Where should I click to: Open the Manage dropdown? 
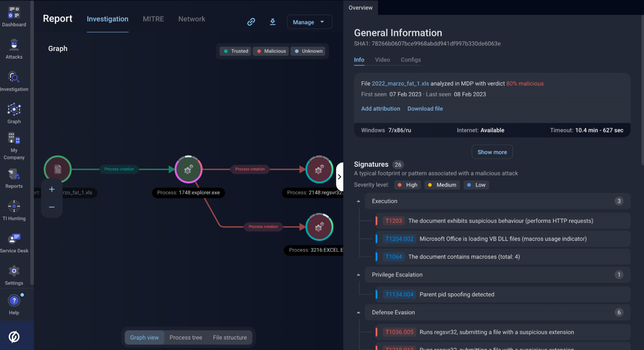coord(309,22)
